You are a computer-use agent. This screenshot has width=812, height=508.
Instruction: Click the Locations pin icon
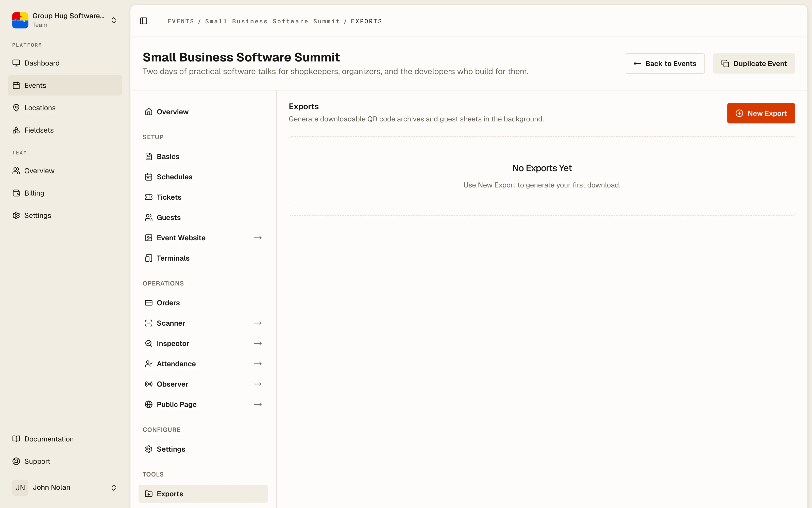pyautogui.click(x=16, y=108)
